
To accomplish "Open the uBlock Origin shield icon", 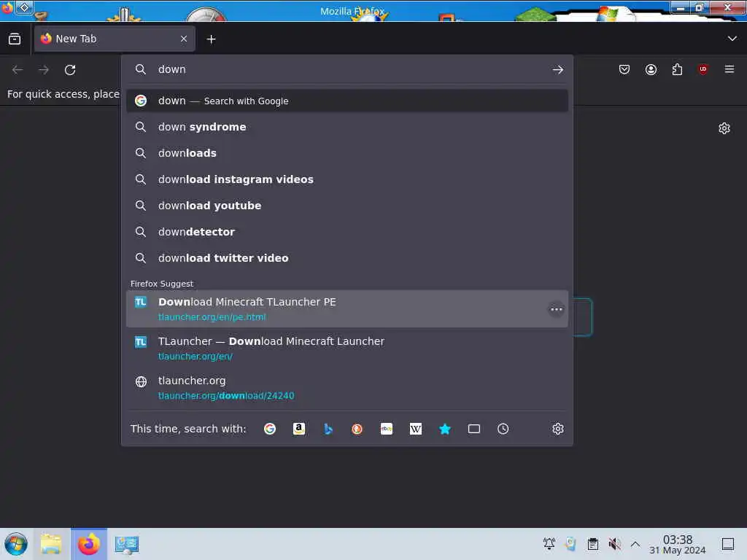I will pyautogui.click(x=703, y=69).
